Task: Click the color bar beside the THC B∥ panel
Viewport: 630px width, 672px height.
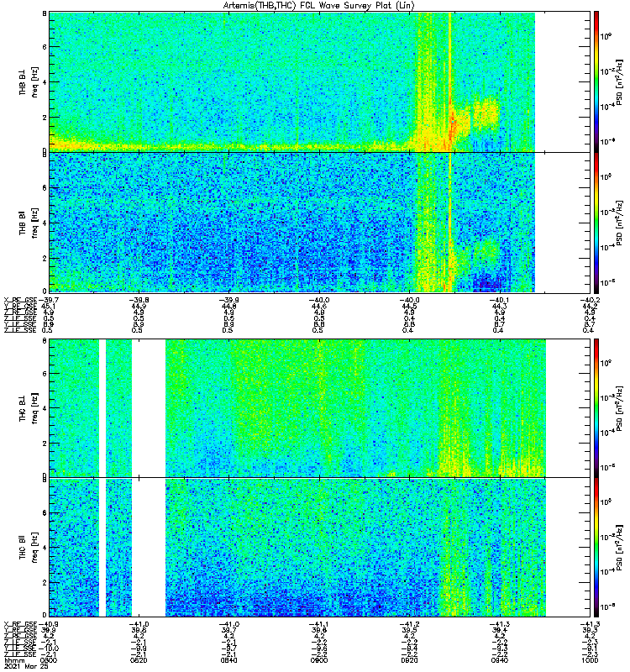Action: (x=596, y=548)
